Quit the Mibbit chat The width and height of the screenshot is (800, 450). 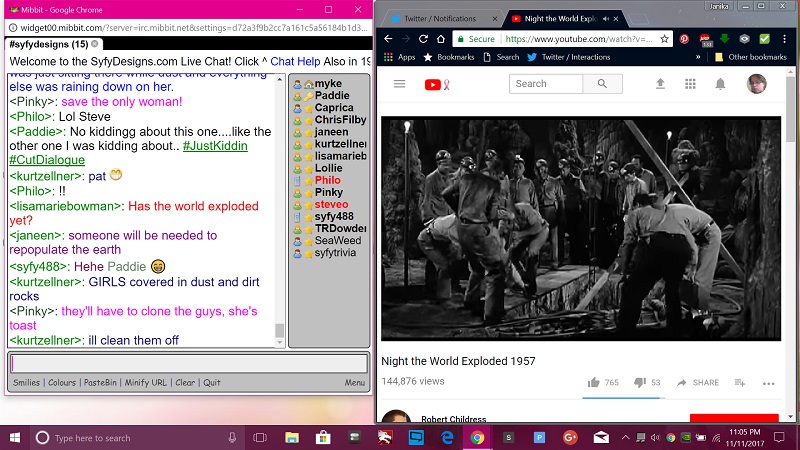212,383
